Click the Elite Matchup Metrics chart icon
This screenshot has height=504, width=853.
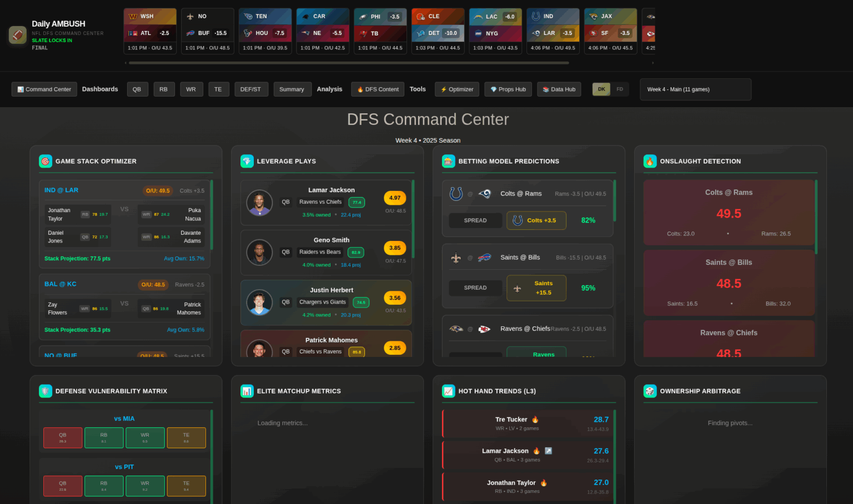click(247, 391)
